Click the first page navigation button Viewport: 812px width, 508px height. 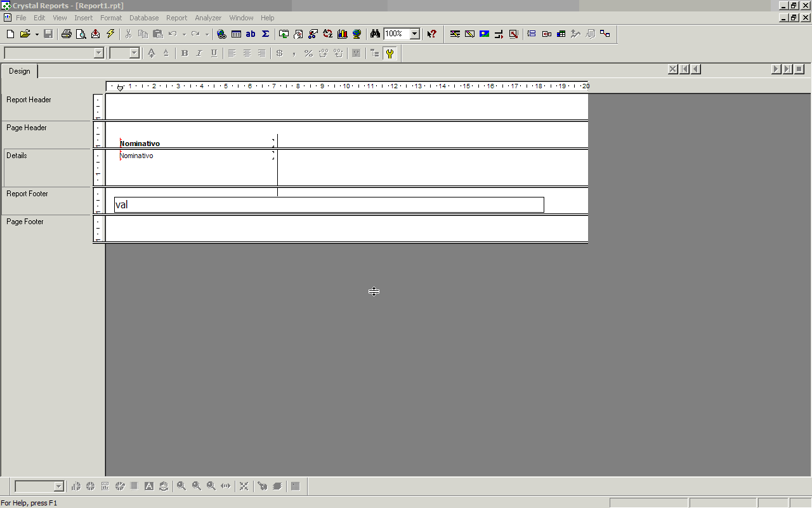pos(684,69)
